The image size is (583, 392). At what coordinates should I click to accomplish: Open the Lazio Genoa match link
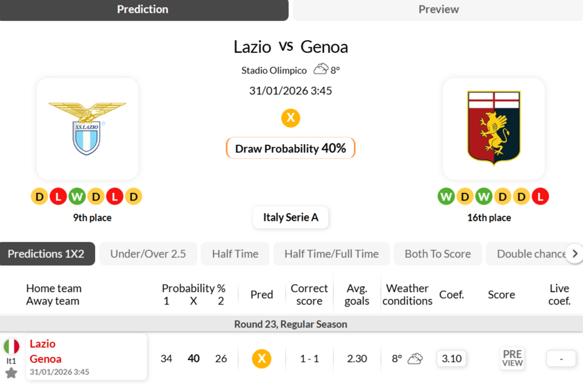click(46, 352)
